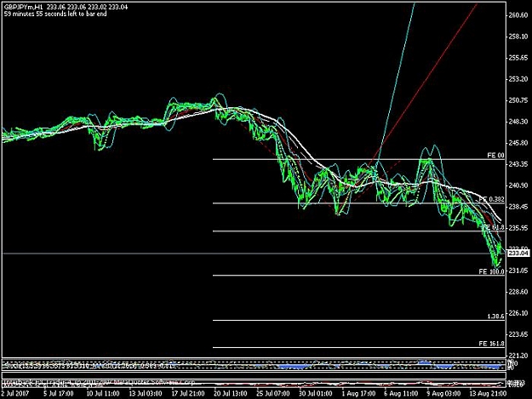Viewport: 532px width, 399px height.
Task: Click the 253.20 price scale value
Action: click(518, 79)
